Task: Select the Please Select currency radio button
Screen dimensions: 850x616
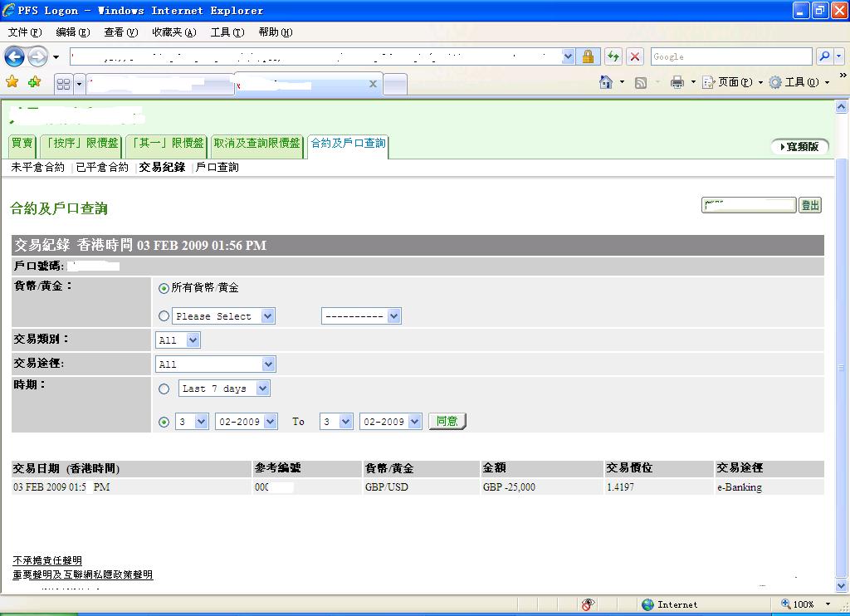Action: (x=164, y=315)
